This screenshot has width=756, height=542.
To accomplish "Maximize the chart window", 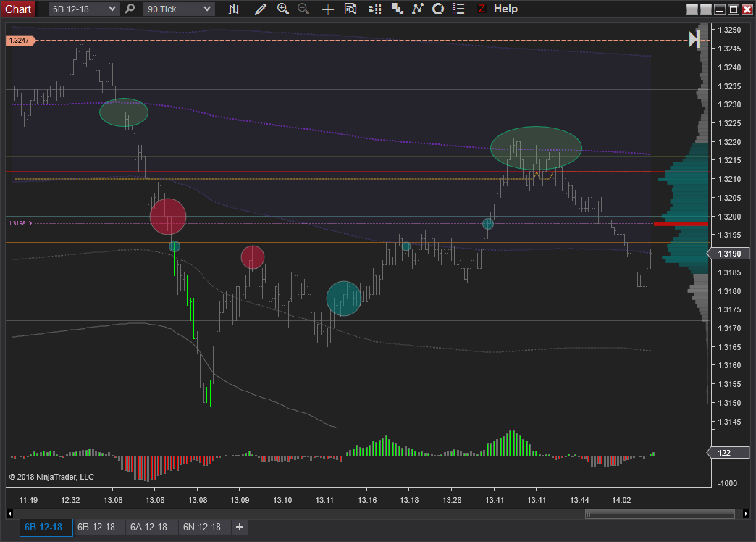I will (734, 9).
